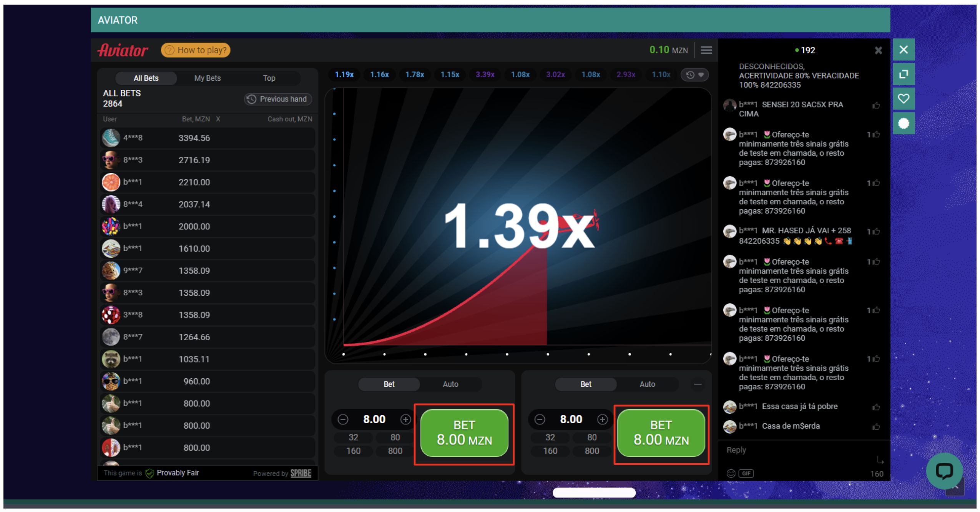This screenshot has width=980, height=512.
Task: Select bet row with 1264.66
Action: pyautogui.click(x=208, y=337)
